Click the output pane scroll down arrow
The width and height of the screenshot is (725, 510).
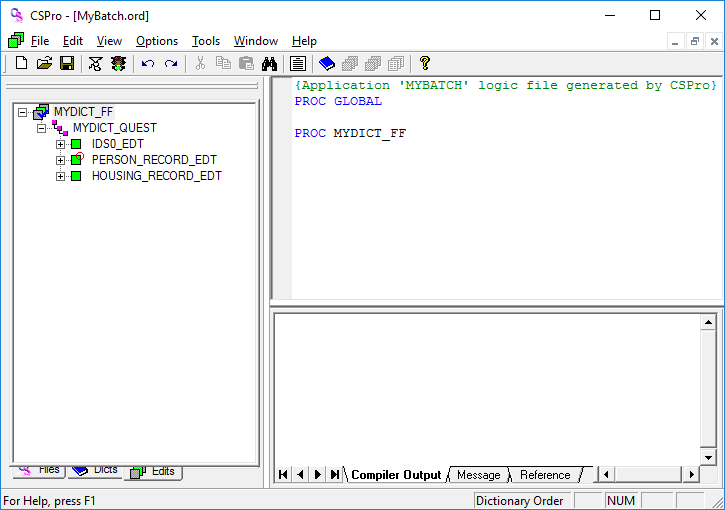tap(708, 456)
